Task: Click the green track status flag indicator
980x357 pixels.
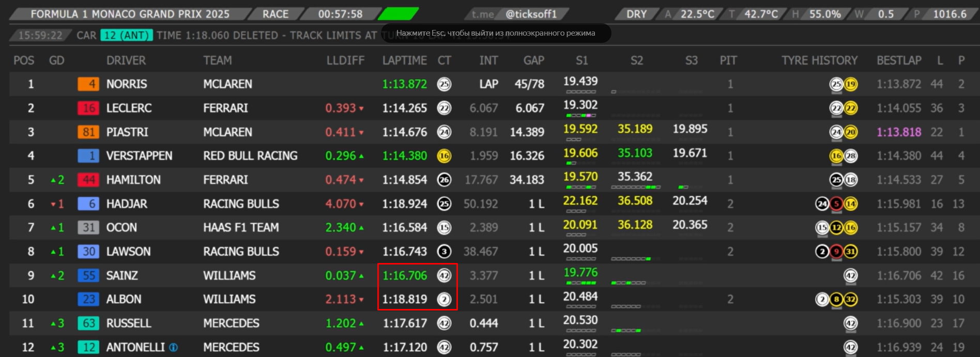Action: (399, 14)
